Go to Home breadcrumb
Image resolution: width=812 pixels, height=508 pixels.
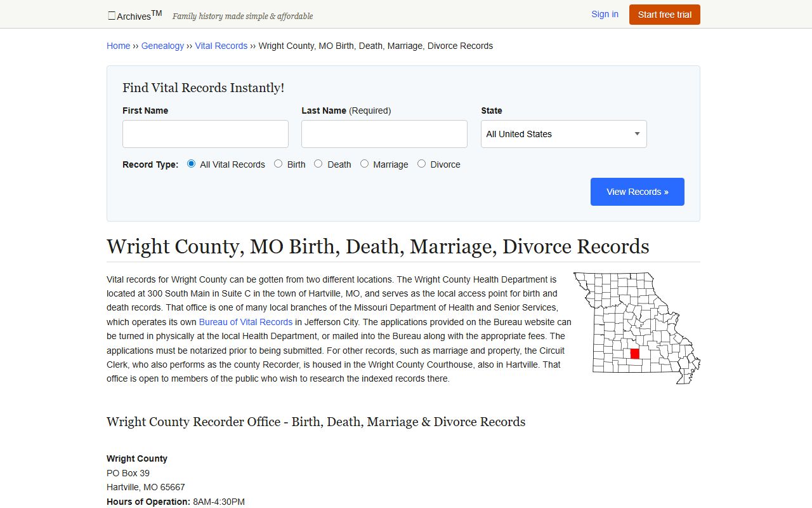[119, 46]
